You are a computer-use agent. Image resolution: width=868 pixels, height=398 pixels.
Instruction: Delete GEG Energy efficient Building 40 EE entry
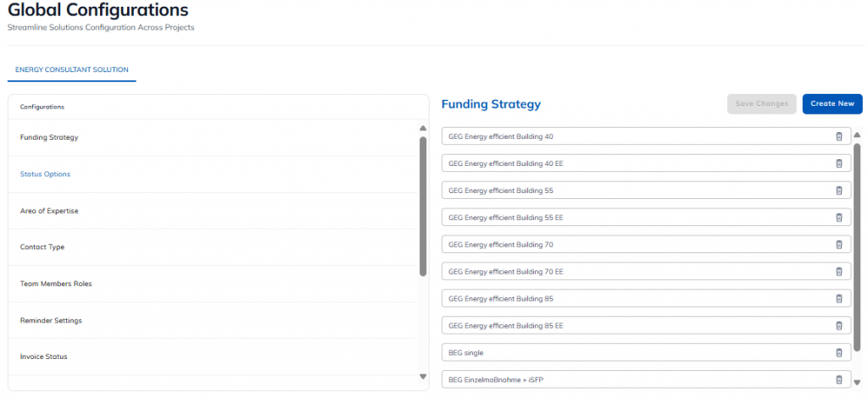(x=839, y=163)
